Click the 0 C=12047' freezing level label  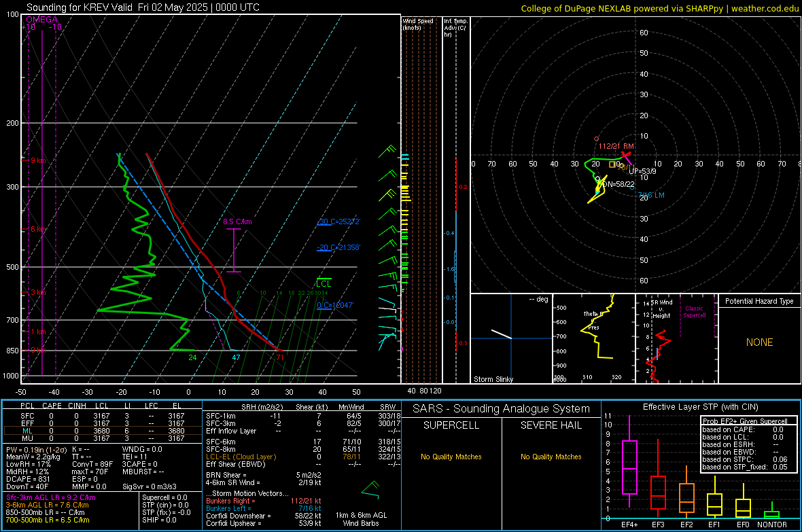(335, 305)
